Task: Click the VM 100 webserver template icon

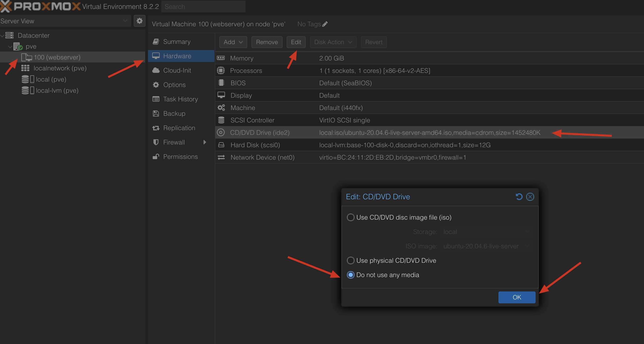Action: pyautogui.click(x=26, y=57)
